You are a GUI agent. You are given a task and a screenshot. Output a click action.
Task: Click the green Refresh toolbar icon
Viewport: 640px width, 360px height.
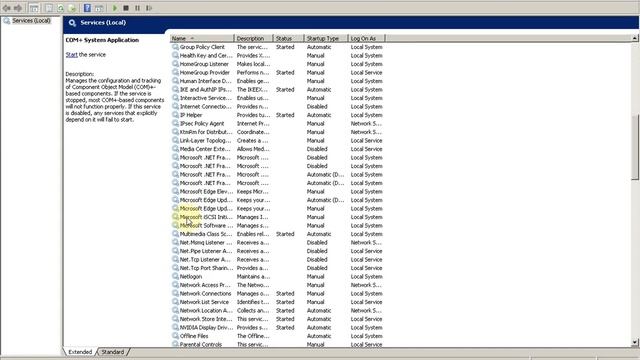click(x=61, y=8)
